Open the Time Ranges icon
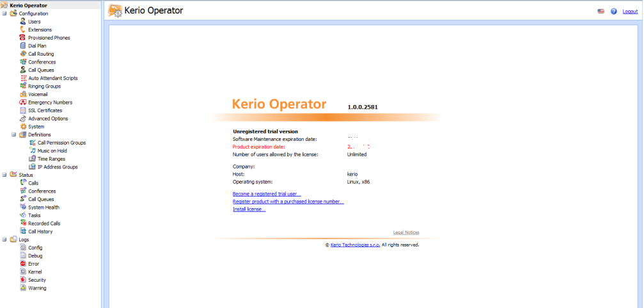644x308 pixels. [33, 159]
